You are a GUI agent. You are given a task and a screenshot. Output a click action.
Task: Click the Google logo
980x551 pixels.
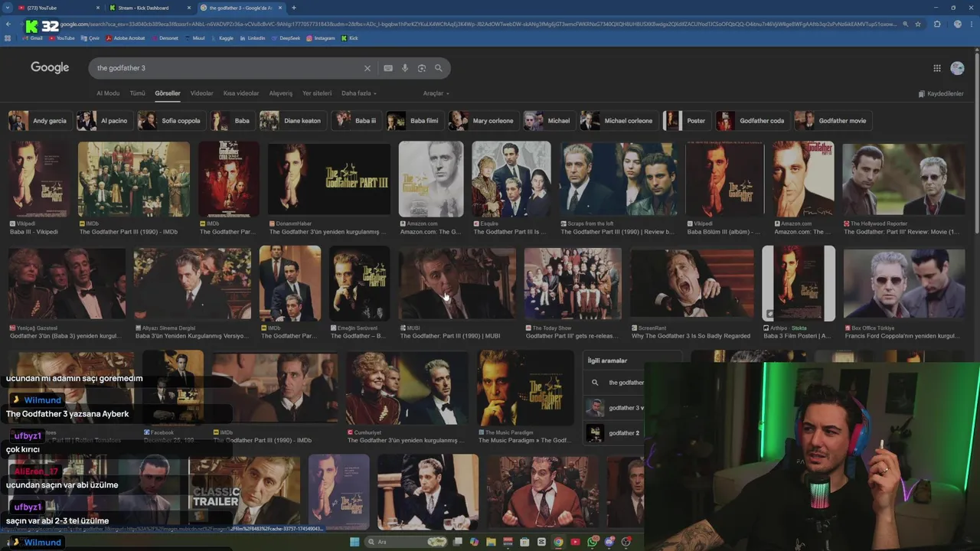(50, 67)
